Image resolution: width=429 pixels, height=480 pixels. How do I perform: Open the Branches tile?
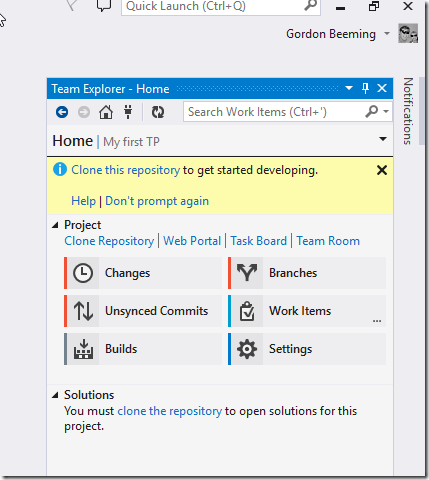coord(307,273)
